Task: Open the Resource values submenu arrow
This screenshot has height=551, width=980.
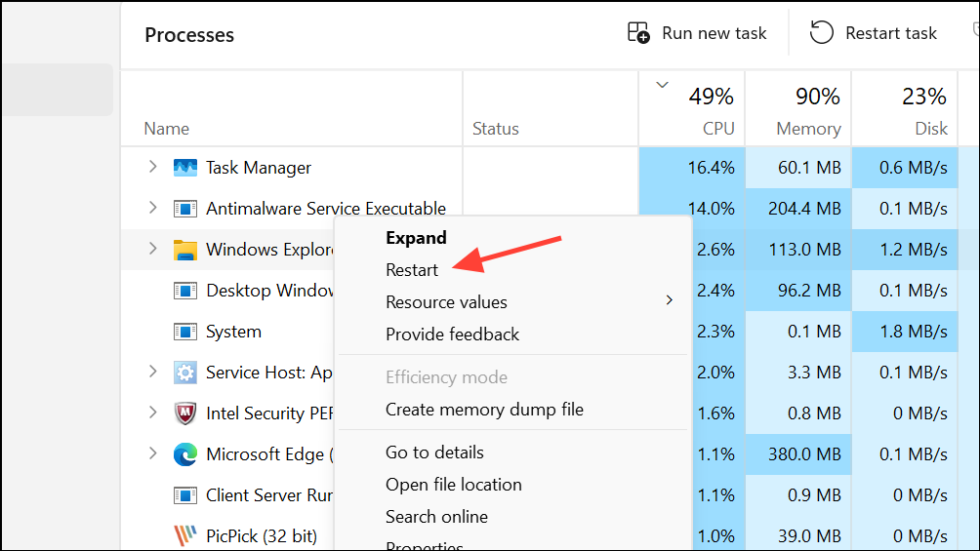Action: click(x=670, y=300)
